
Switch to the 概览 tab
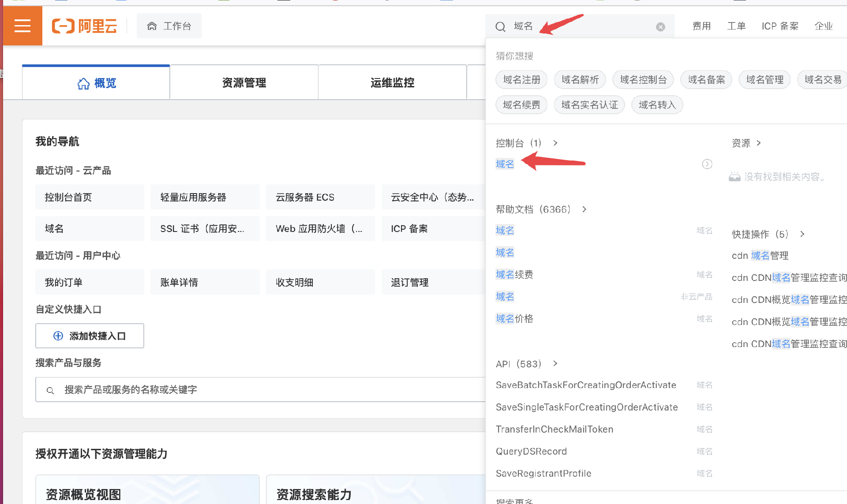click(x=96, y=82)
